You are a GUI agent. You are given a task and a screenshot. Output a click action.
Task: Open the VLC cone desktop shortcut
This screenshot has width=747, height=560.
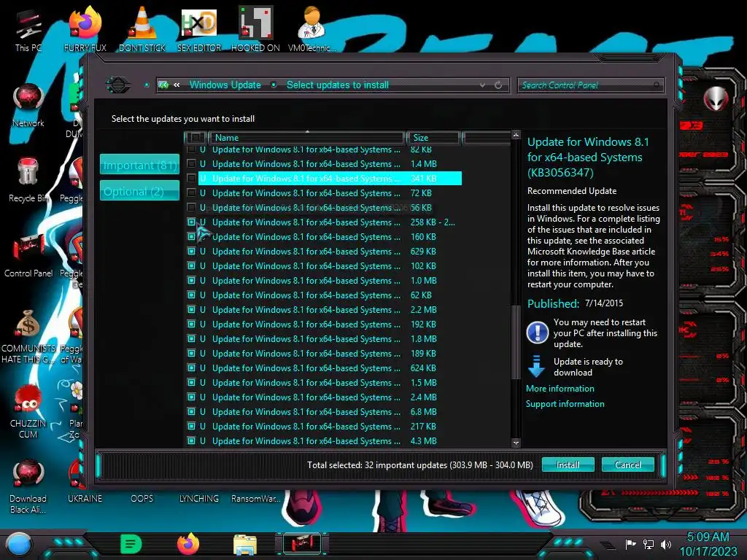142,28
